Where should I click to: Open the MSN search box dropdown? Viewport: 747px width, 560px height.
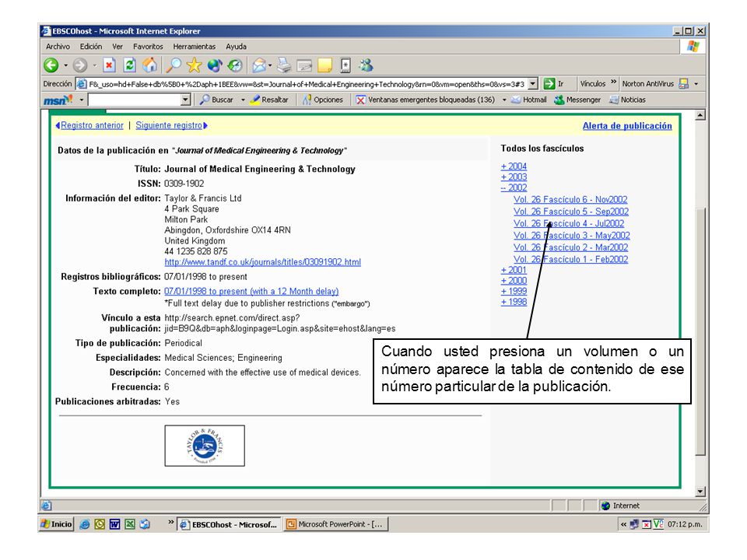186,100
